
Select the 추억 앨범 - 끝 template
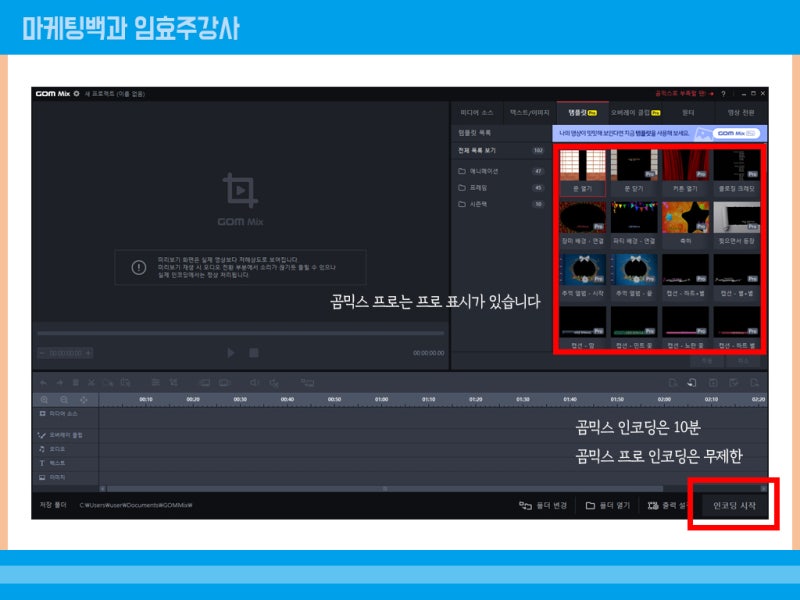(634, 277)
